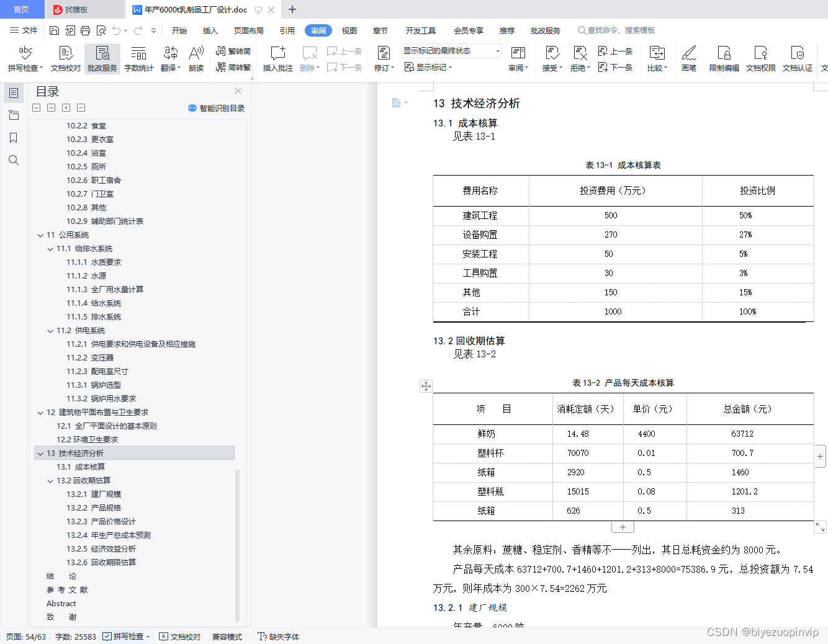Toggle the 目录 outline panel sidebar icon
This screenshot has width=828, height=644.
[13, 93]
